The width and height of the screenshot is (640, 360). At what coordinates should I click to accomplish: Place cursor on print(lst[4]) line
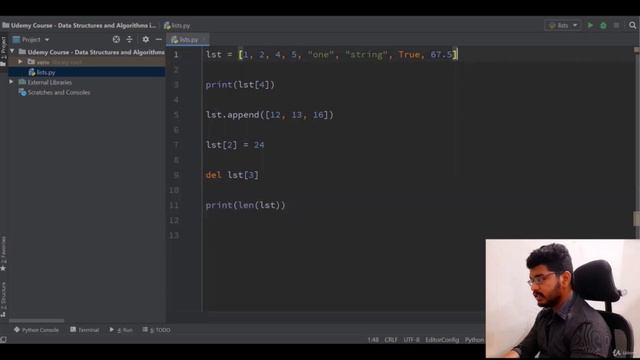[x=240, y=85]
